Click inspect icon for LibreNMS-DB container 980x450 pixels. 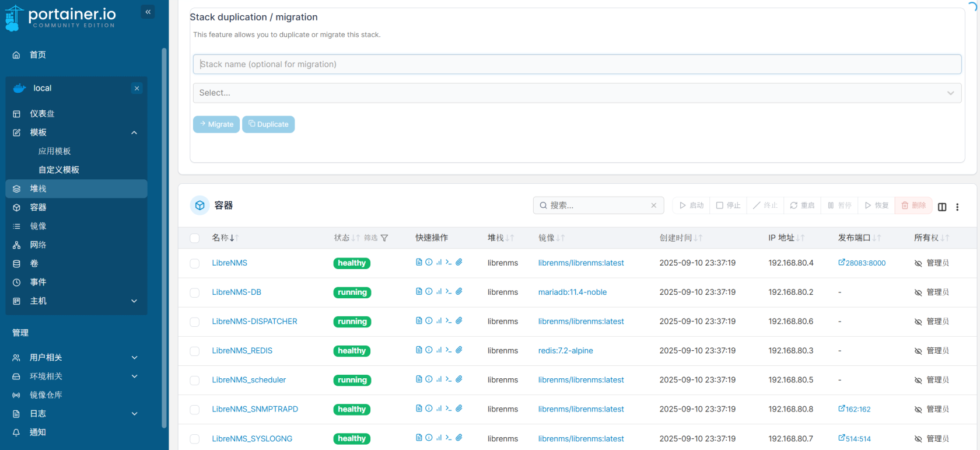click(x=429, y=291)
